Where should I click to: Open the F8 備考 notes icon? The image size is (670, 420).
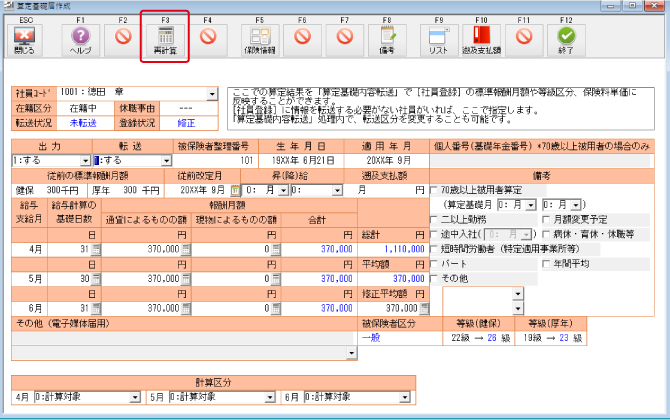388,35
